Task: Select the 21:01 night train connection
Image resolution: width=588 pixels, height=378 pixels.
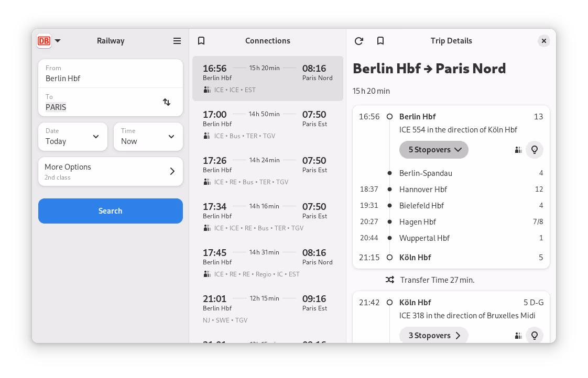Action: [268, 309]
